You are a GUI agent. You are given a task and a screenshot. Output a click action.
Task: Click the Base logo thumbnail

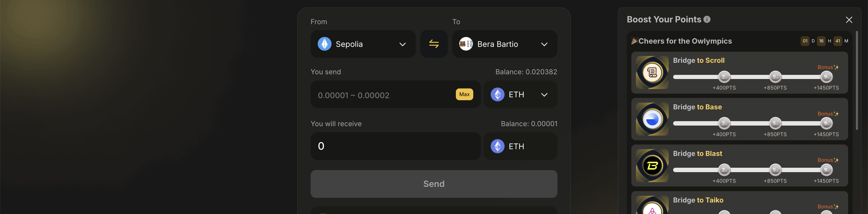[652, 119]
